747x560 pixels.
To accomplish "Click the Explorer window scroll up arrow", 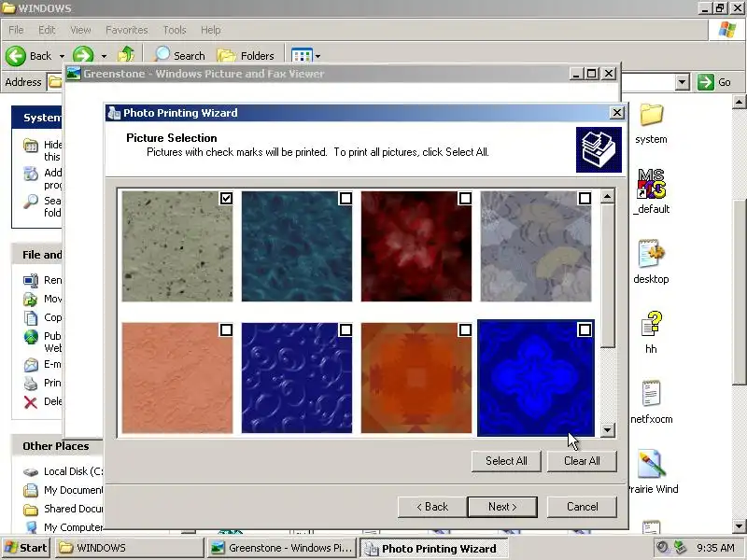I will click(740, 102).
